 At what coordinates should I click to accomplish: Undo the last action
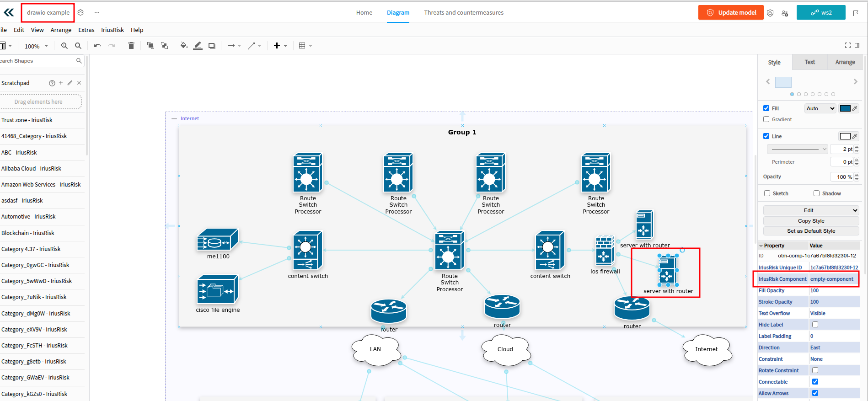coord(97,46)
